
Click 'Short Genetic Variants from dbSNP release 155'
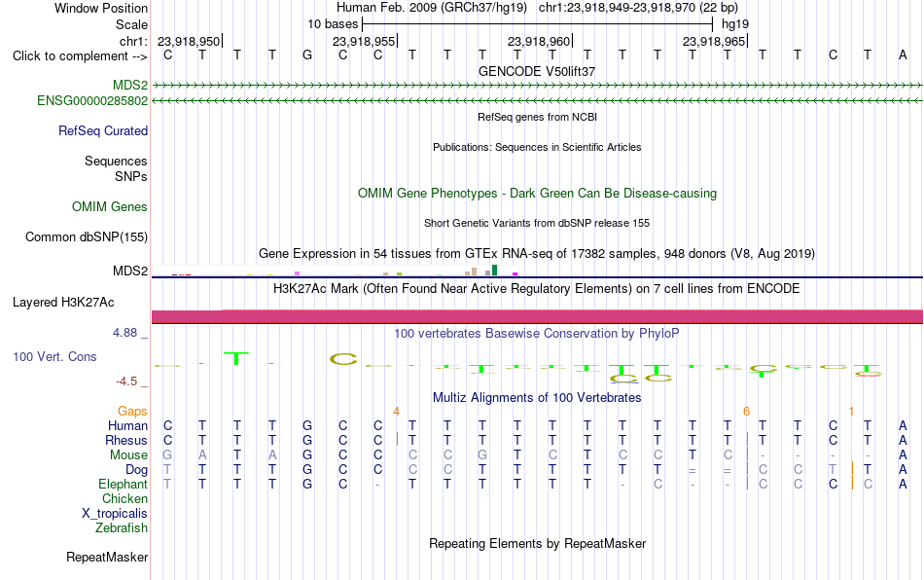(x=537, y=223)
